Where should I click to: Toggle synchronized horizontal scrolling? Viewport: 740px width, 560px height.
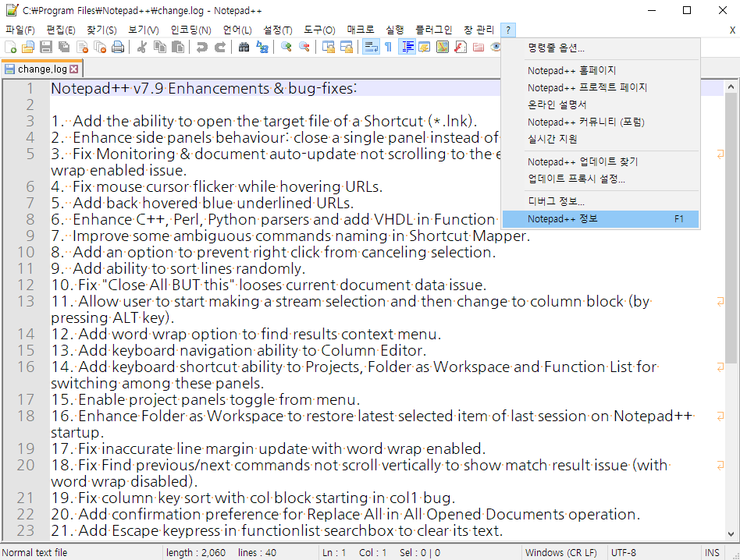point(347,47)
